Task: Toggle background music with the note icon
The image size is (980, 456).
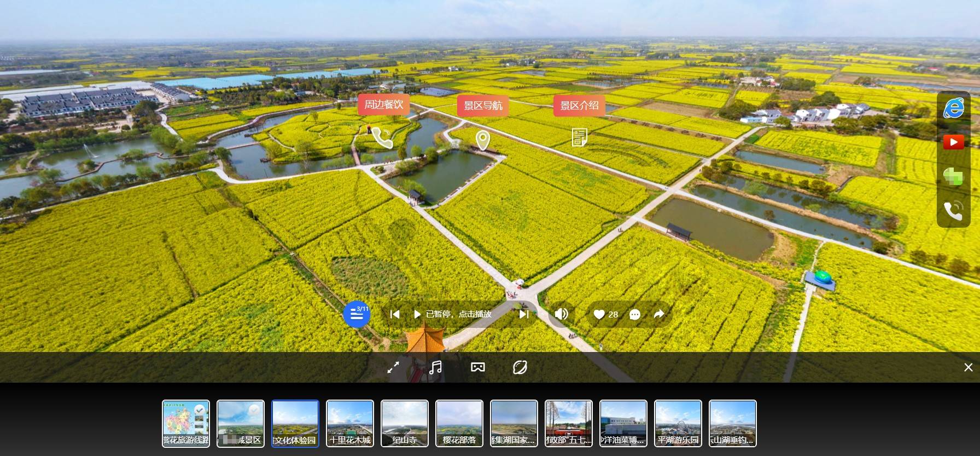Action: pos(435,367)
